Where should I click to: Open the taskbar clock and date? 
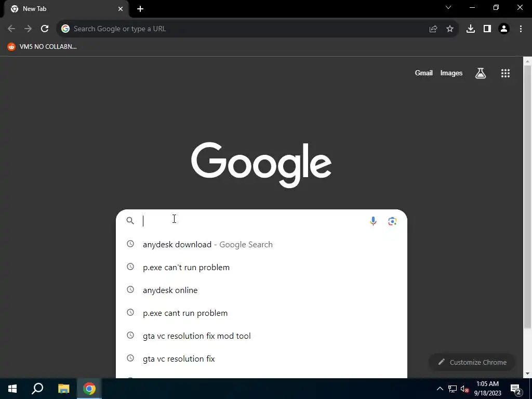[x=487, y=389]
